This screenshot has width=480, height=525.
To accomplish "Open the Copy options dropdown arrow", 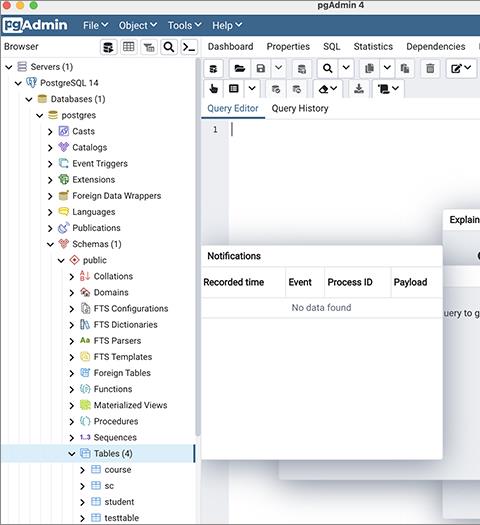I will coord(387,68).
